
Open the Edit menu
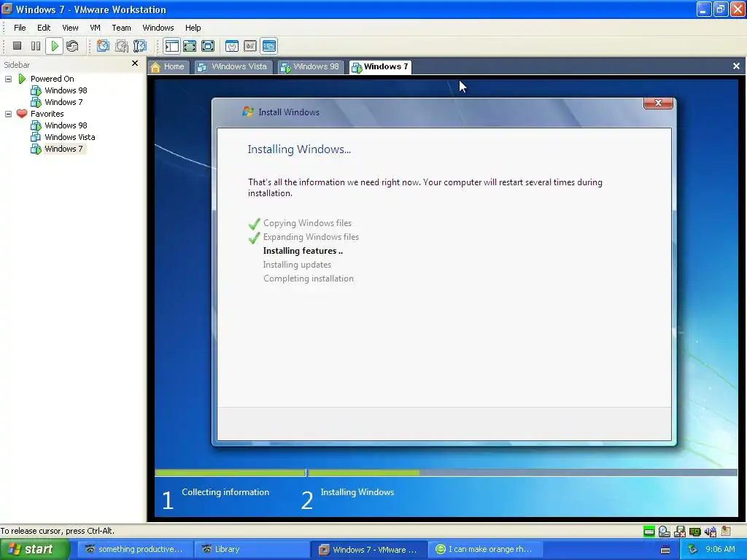pyautogui.click(x=44, y=28)
